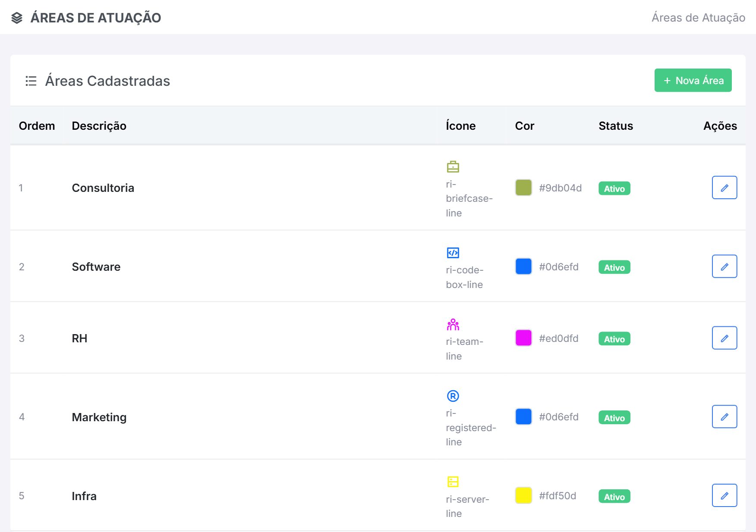Screen dimensions: 756x532
Task: Click the Ativo badge in Infra row
Action: click(614, 497)
